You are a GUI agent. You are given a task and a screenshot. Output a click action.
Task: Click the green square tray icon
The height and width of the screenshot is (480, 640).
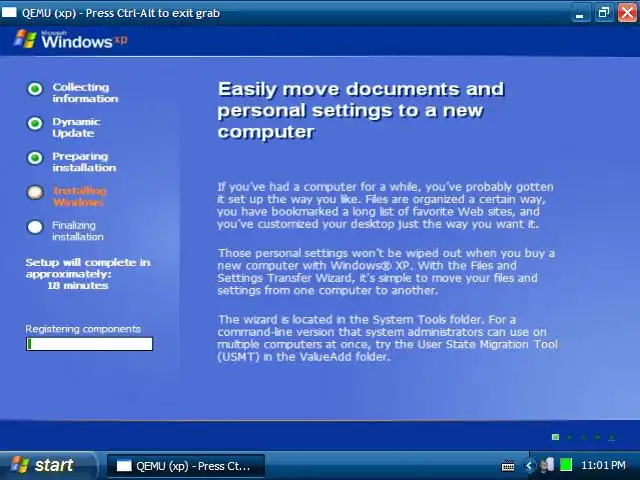click(566, 465)
